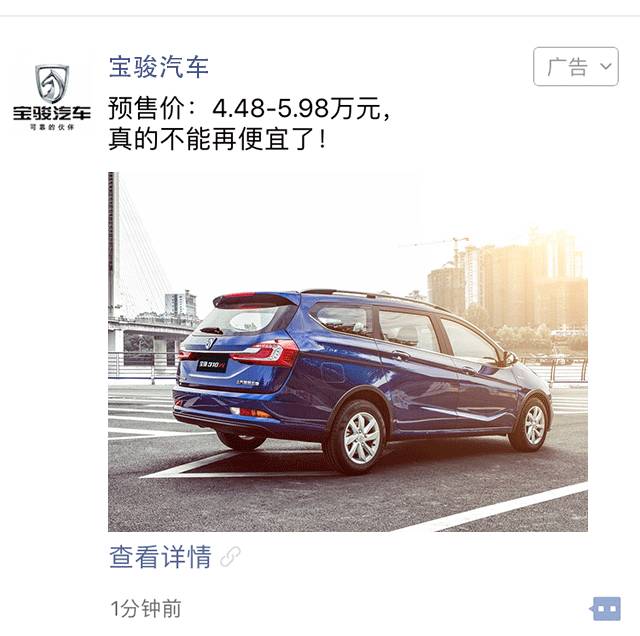640x636 pixels.
Task: Click the car's rear window in photo
Action: tap(245, 319)
